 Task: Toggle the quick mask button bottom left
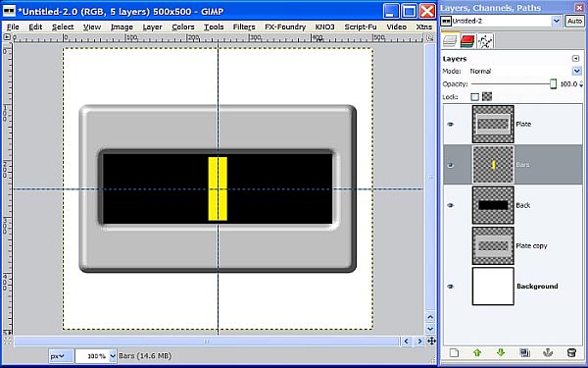pyautogui.click(x=7, y=341)
